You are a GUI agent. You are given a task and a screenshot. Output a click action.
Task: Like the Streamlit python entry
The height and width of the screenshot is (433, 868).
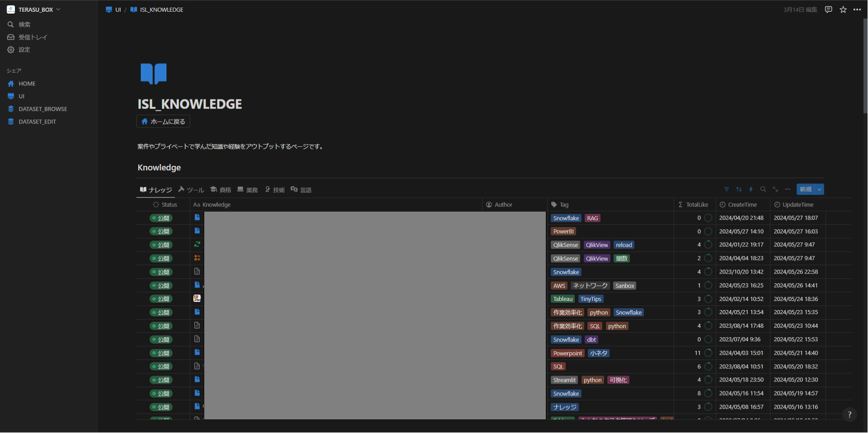[708, 380]
